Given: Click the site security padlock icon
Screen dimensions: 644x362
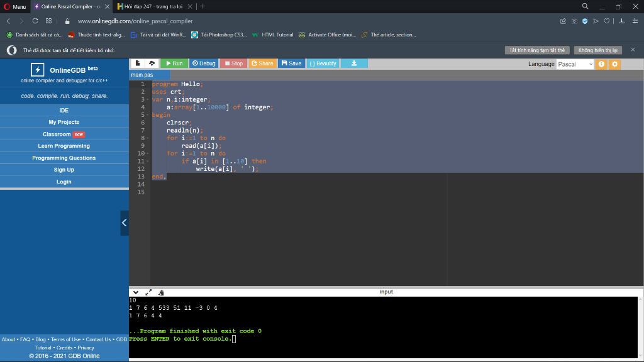Looking at the screenshot, I should [x=67, y=21].
